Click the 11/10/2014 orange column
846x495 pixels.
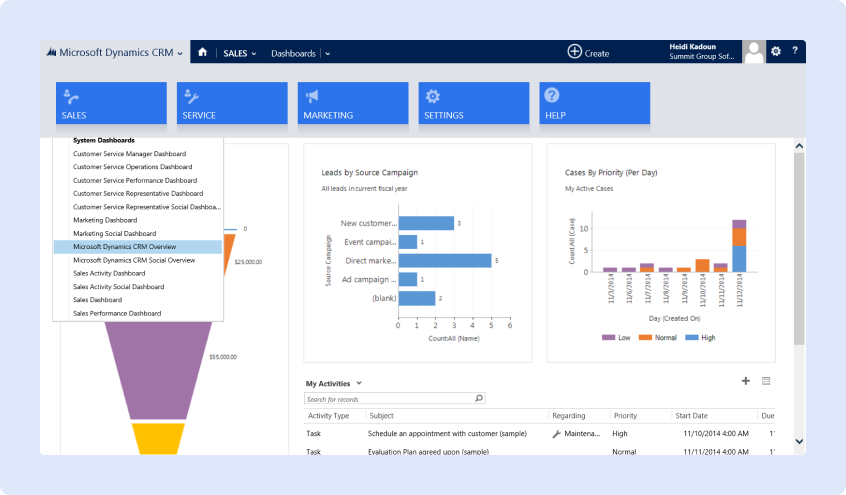(x=702, y=266)
